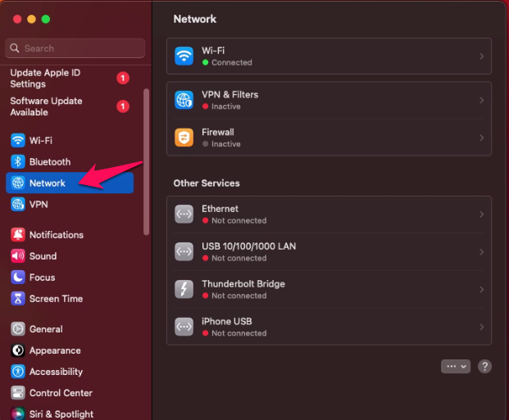Click the Network globe icon in the sidebar
The image size is (509, 420).
pyautogui.click(x=18, y=183)
